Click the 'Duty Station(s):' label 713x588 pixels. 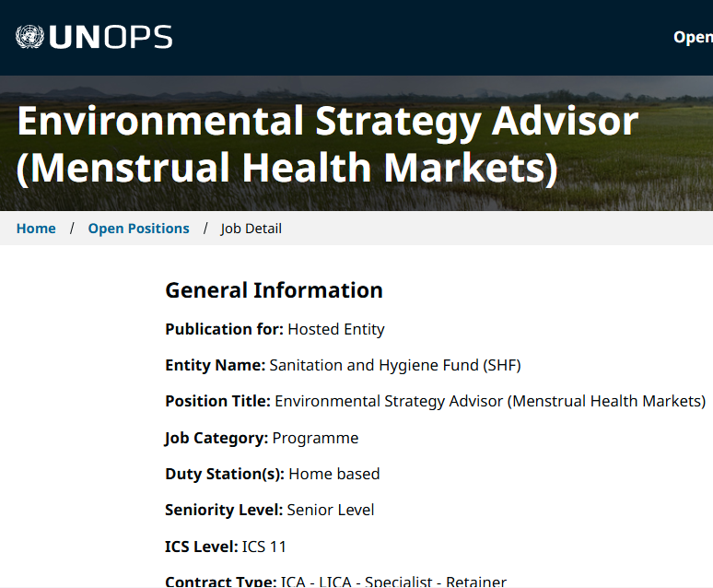pos(225,474)
